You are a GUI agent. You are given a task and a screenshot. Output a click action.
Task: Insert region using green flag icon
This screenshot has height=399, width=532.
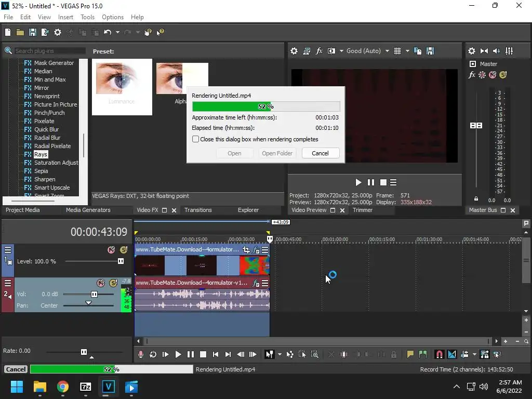[423, 354]
